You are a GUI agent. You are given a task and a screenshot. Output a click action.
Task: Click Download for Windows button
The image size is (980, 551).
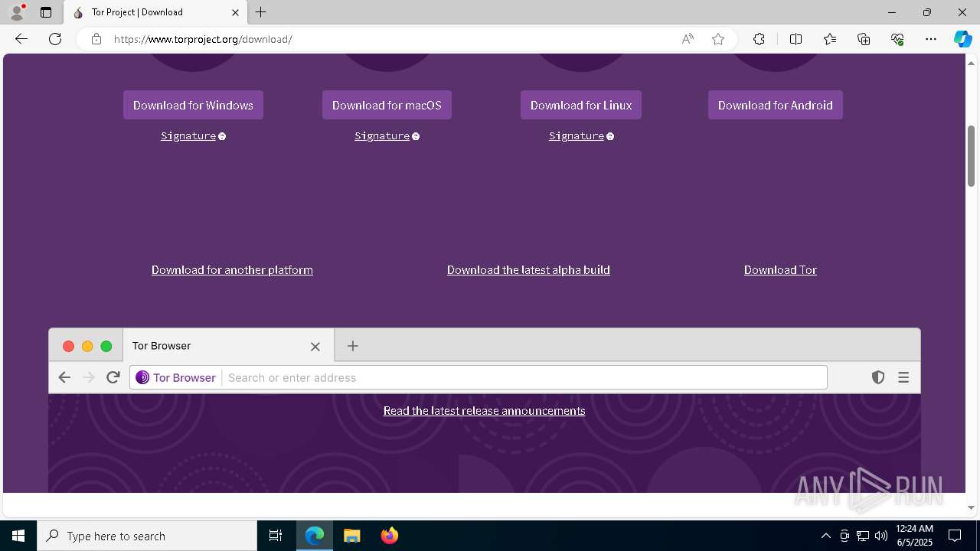point(193,105)
